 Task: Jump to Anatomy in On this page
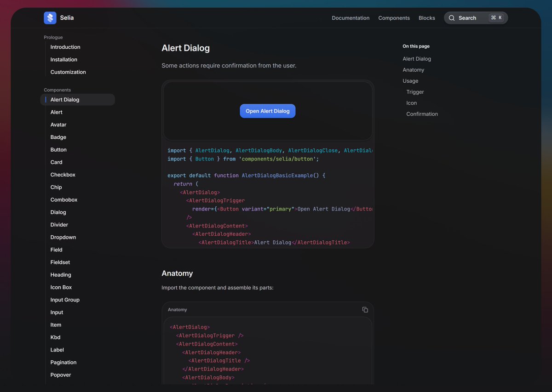coord(414,70)
